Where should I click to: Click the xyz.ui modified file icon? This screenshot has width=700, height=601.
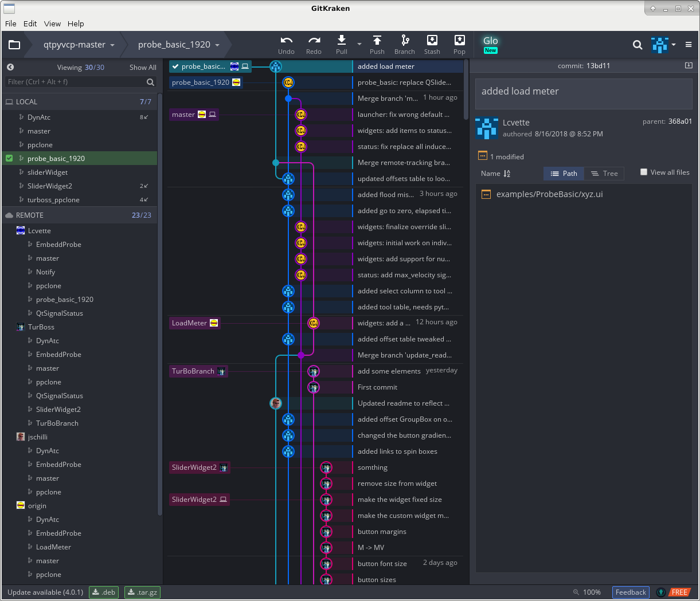click(x=486, y=194)
